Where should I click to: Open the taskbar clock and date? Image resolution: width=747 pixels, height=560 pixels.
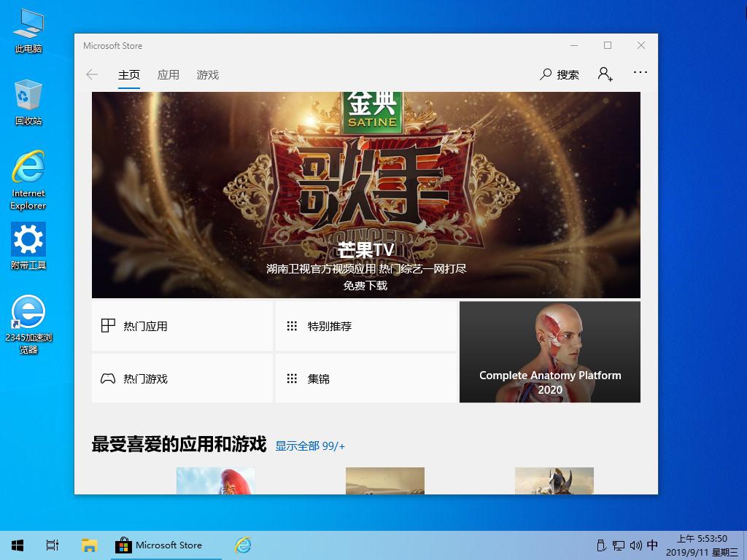702,545
